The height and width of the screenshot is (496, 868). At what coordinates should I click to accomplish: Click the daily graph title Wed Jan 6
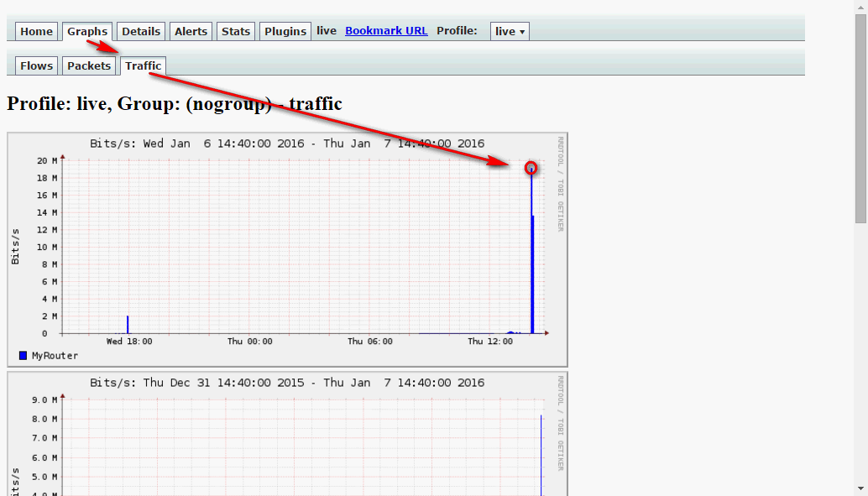tap(287, 144)
